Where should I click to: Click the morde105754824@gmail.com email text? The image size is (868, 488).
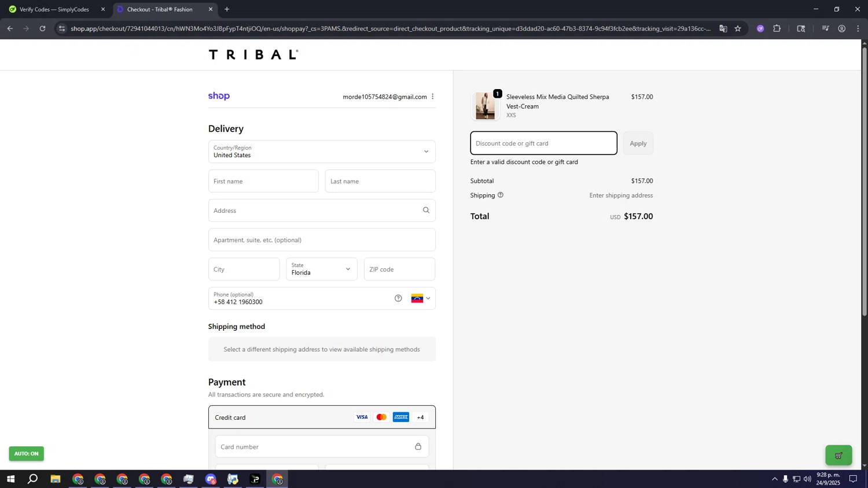click(385, 97)
